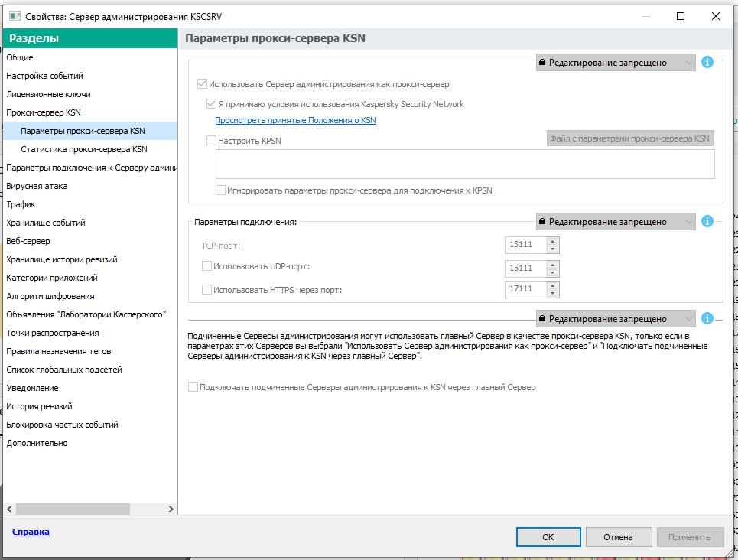This screenshot has width=738, height=560.
Task: Click the lock icon in the top 'Редактирование запрещено' button
Action: pos(542,63)
